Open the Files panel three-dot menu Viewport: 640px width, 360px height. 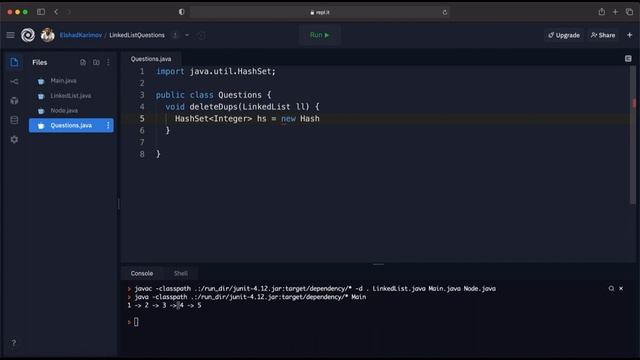coord(108,62)
